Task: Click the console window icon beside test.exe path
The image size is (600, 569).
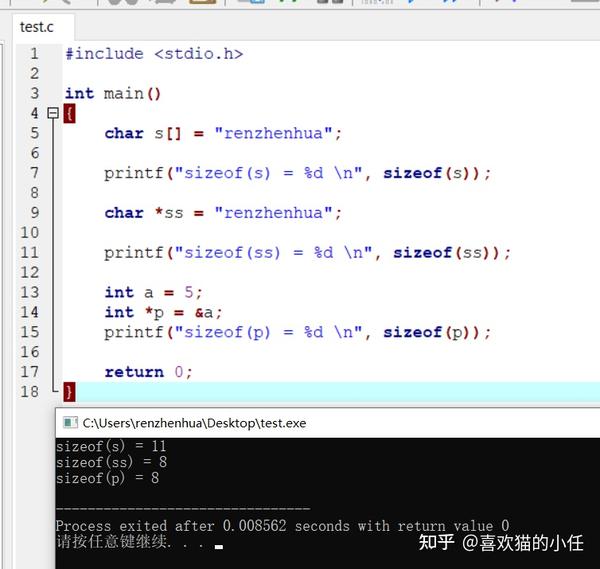Action: [70, 423]
